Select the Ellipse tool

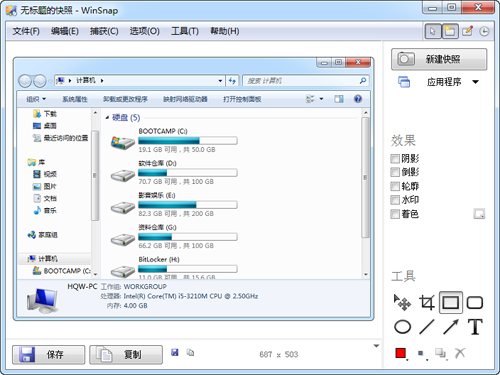[403, 327]
